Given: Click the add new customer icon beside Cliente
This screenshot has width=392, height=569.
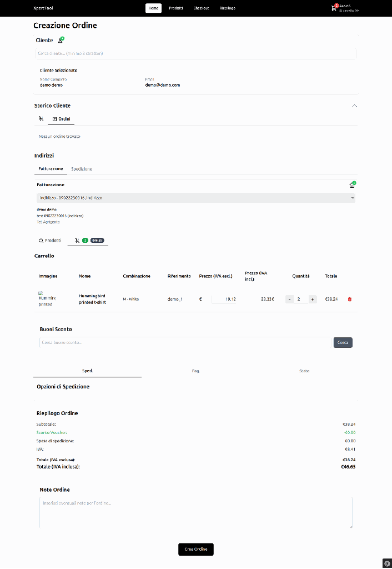Looking at the screenshot, I should 60,39.
